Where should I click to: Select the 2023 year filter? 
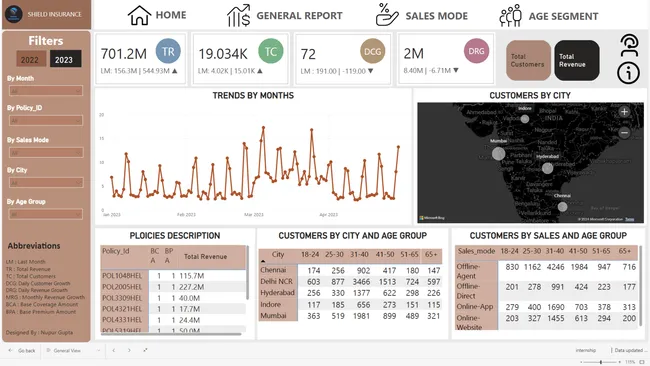(65, 59)
